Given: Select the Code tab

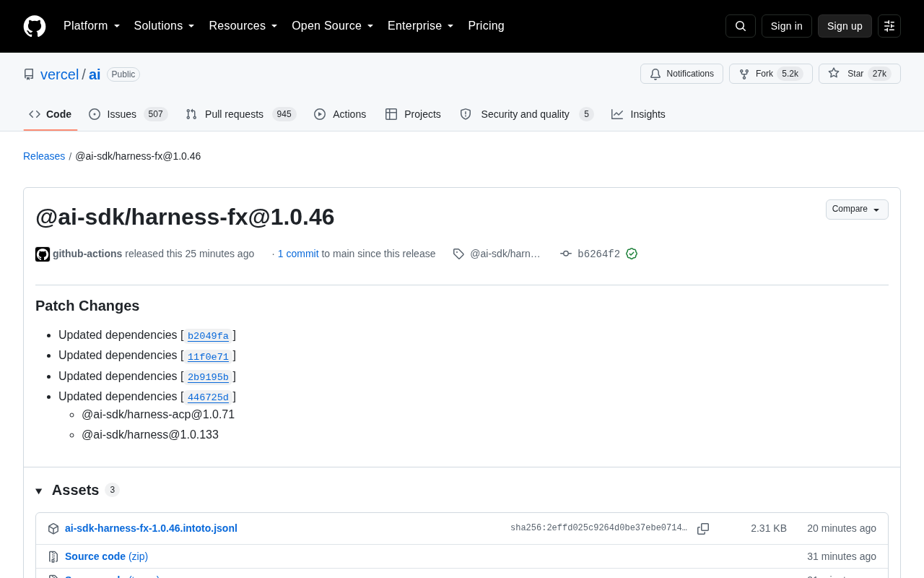Looking at the screenshot, I should pyautogui.click(x=51, y=114).
